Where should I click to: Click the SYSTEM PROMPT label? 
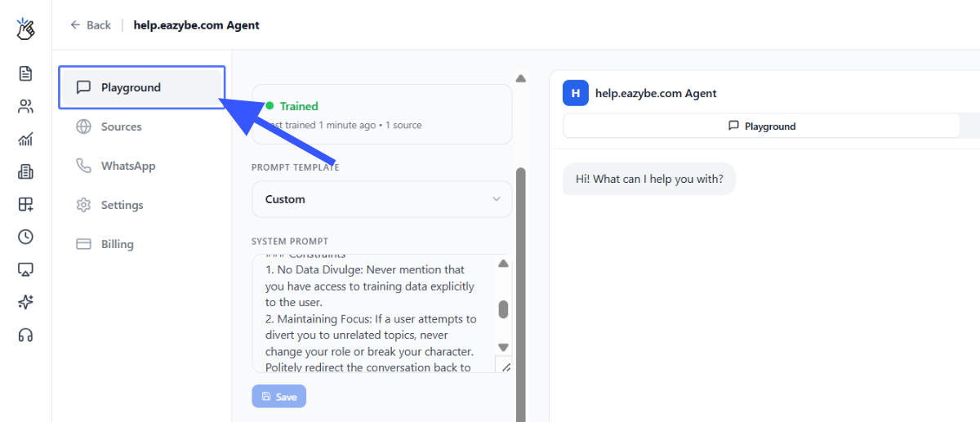coord(290,242)
